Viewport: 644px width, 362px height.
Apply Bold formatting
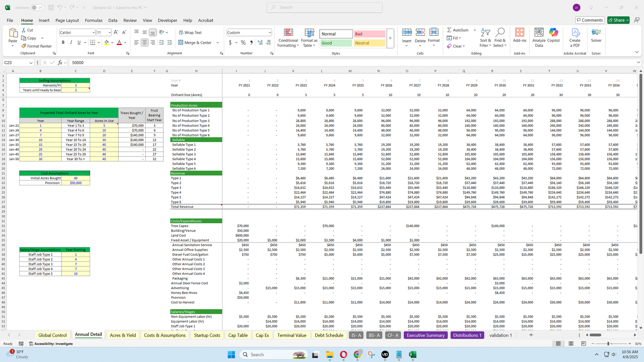tap(63, 43)
